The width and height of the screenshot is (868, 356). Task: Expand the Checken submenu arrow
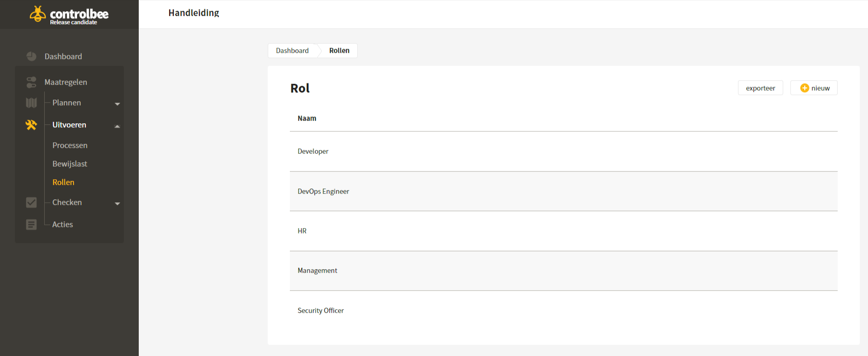[117, 203]
